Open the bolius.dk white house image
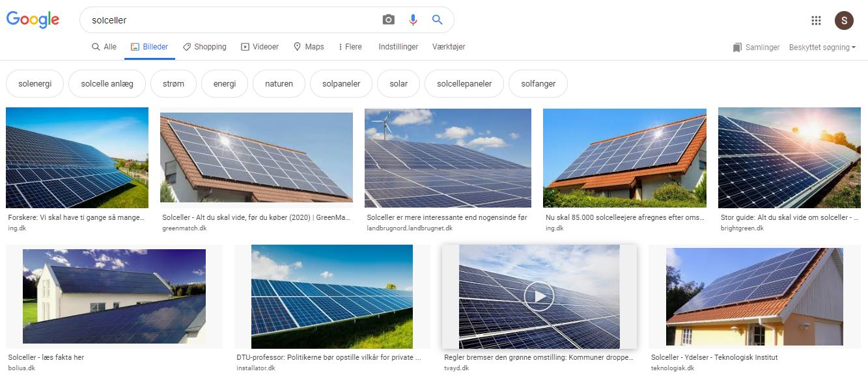Screen dimensions: 868x380 coord(114,297)
